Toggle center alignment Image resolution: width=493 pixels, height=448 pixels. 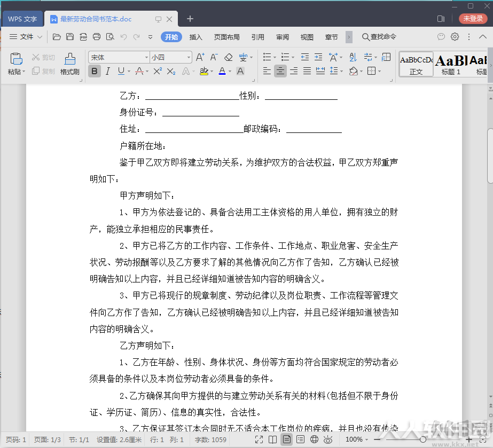pos(280,71)
